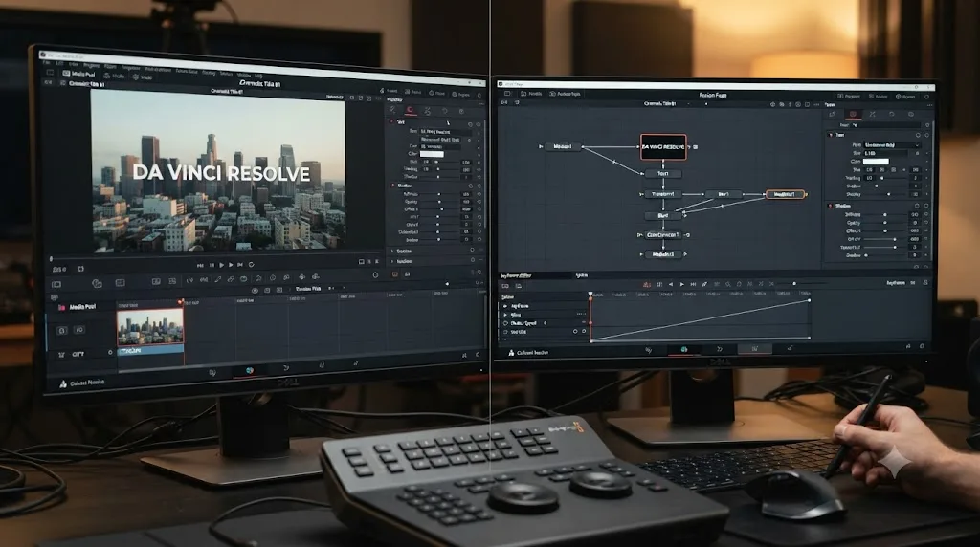This screenshot has height=547, width=980.
Task: Click the red keyframe icon in spline toolbar
Action: [647, 284]
